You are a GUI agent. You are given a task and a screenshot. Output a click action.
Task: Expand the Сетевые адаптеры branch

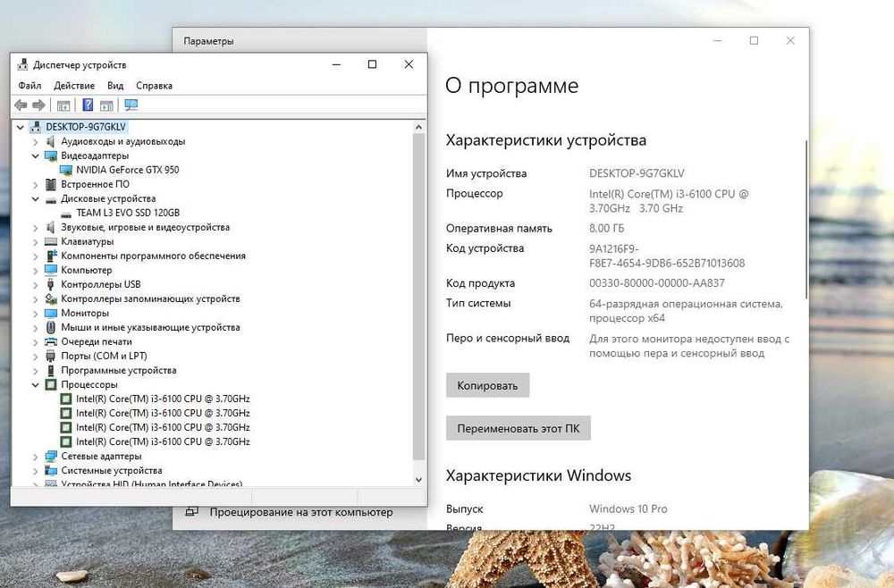coord(36,457)
